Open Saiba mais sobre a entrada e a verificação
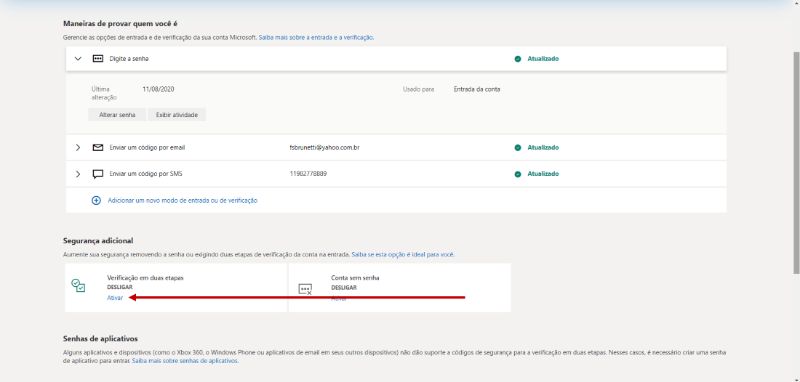Screen dimensions: 800x382 pyautogui.click(x=316, y=38)
